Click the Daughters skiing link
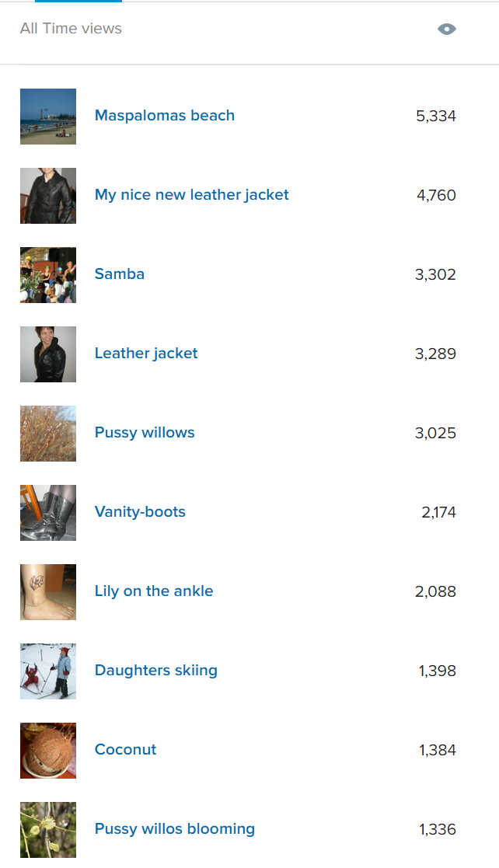499x868 pixels. coord(156,671)
